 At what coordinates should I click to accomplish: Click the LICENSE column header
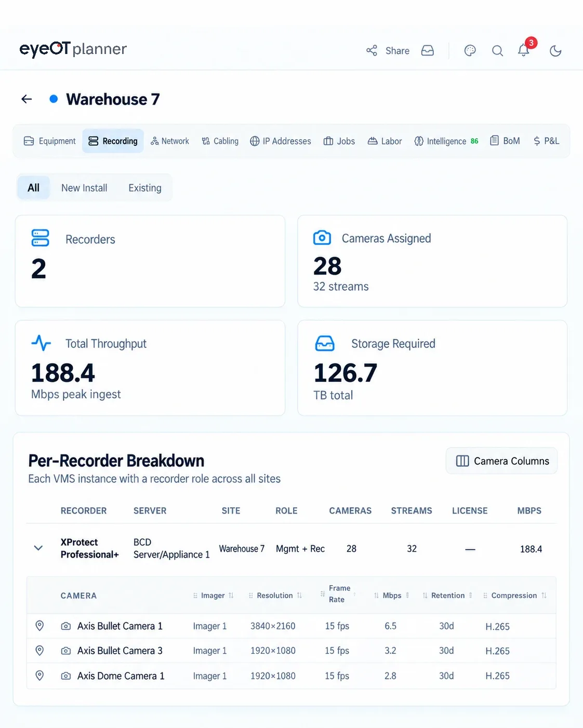pos(470,511)
